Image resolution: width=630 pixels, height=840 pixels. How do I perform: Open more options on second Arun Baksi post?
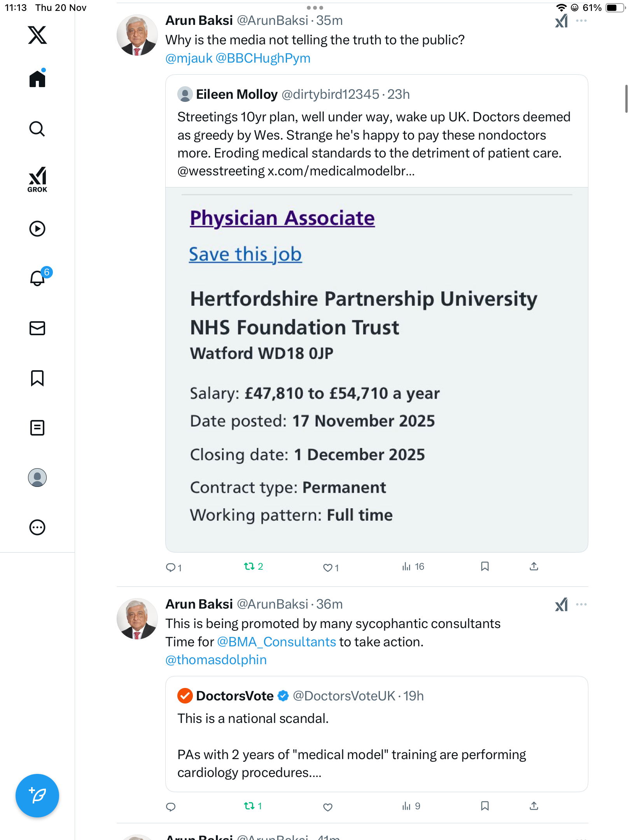pyautogui.click(x=581, y=604)
